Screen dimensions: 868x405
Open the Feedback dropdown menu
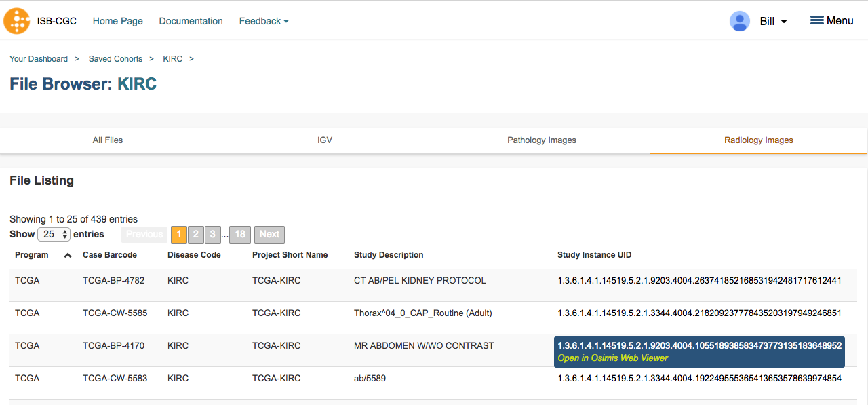click(264, 21)
